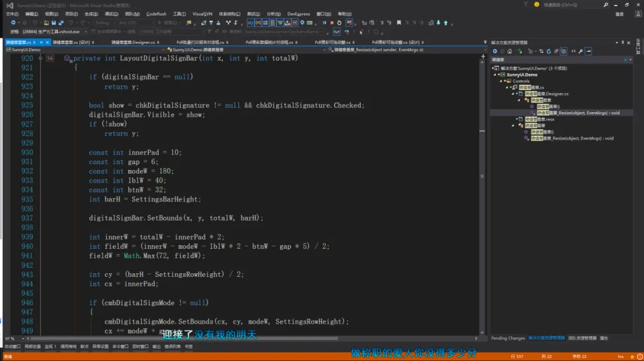
Task: Open the Any CPU platform dropdown
Action: [135, 23]
